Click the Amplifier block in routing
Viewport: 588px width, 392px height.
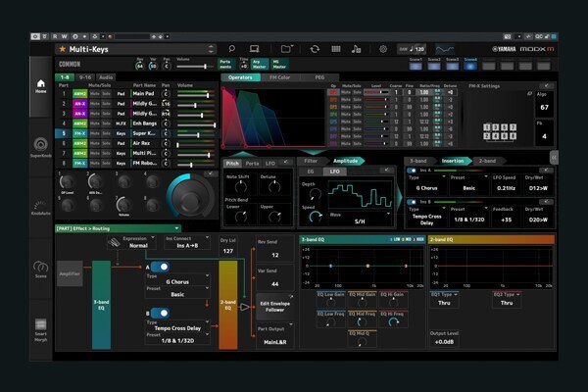point(70,275)
